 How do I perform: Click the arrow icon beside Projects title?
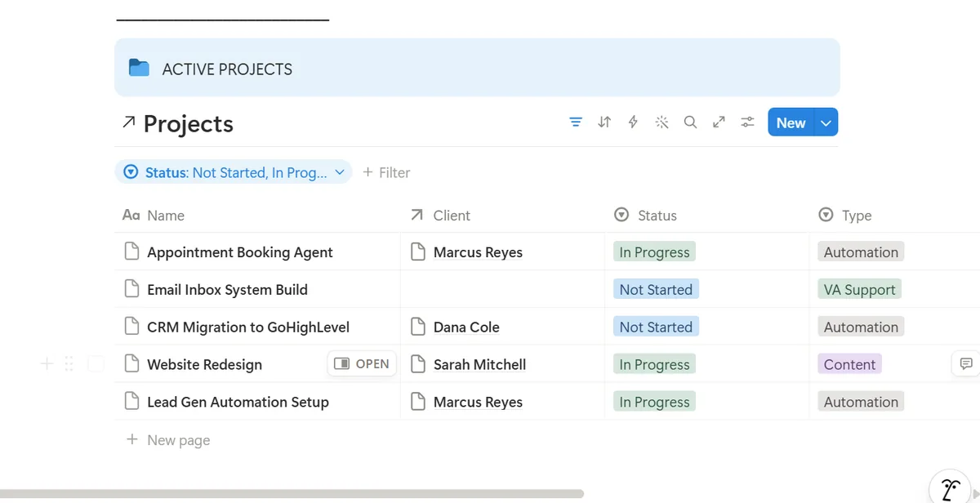point(128,122)
